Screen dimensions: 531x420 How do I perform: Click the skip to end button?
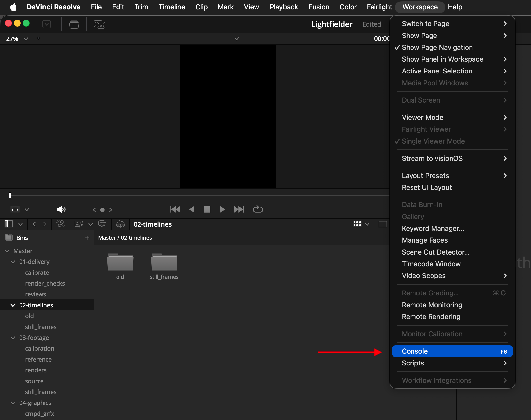239,209
